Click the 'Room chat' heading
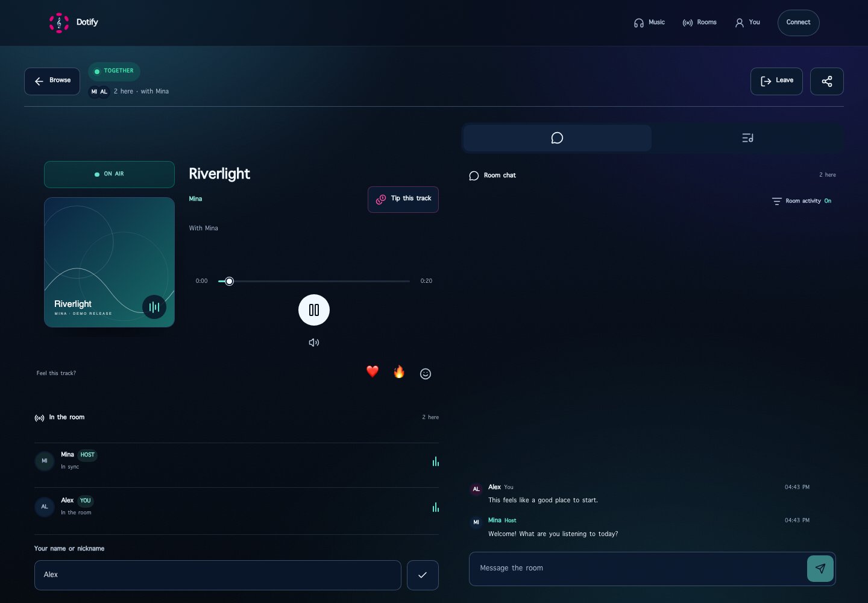The image size is (868, 603). click(500, 175)
